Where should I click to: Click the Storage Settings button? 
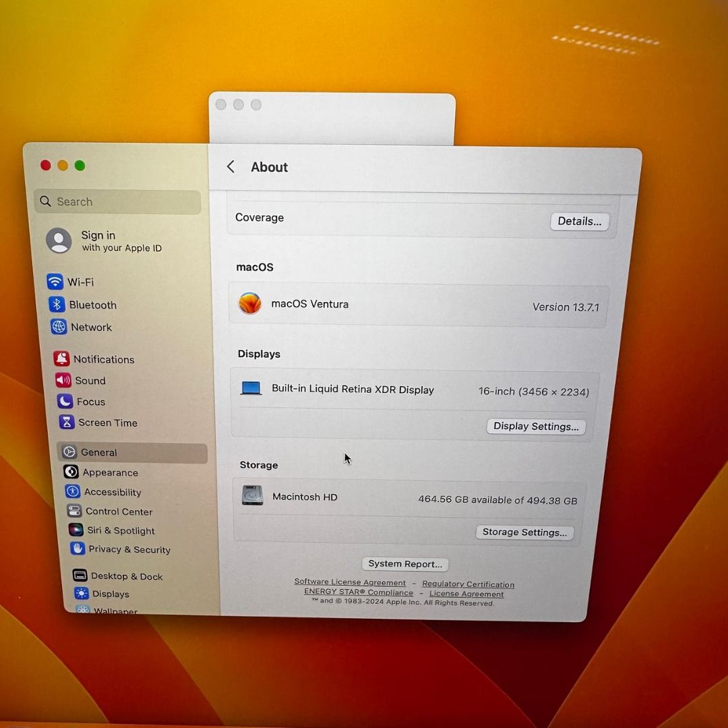point(524,532)
